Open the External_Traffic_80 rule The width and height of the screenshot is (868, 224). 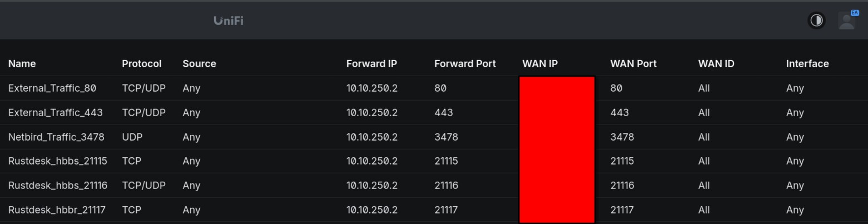pos(52,88)
